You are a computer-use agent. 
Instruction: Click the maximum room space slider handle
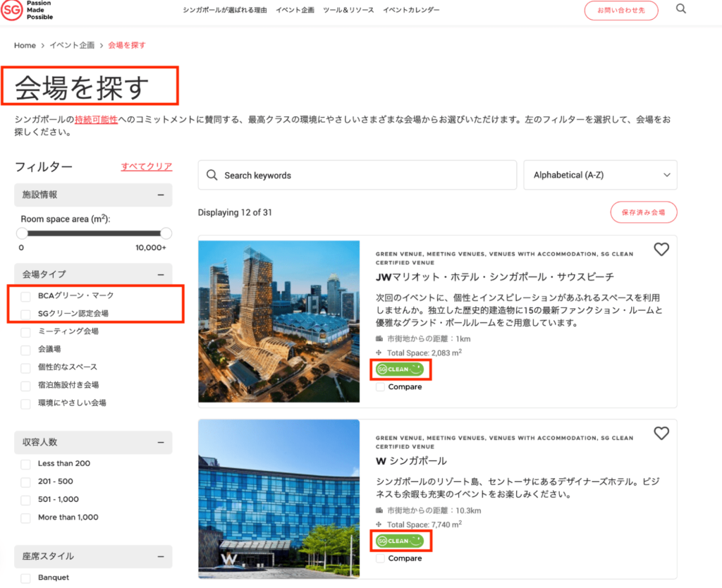tap(166, 233)
